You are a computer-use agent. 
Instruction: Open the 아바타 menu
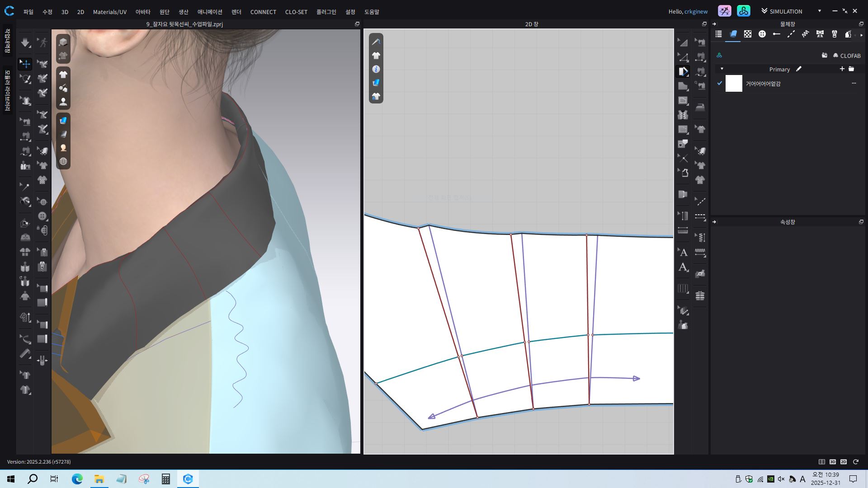143,12
